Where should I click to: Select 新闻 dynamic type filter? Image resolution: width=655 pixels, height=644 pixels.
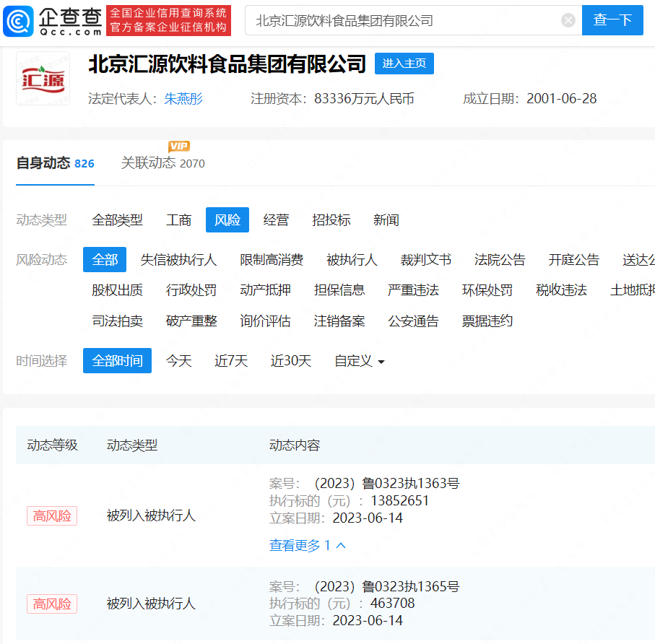click(x=386, y=219)
